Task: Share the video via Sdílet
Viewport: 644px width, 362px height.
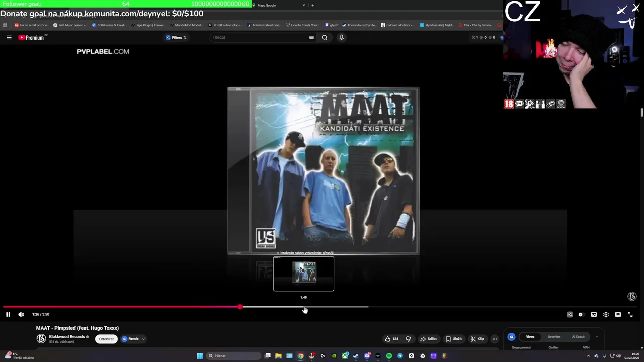Action: (x=429, y=339)
